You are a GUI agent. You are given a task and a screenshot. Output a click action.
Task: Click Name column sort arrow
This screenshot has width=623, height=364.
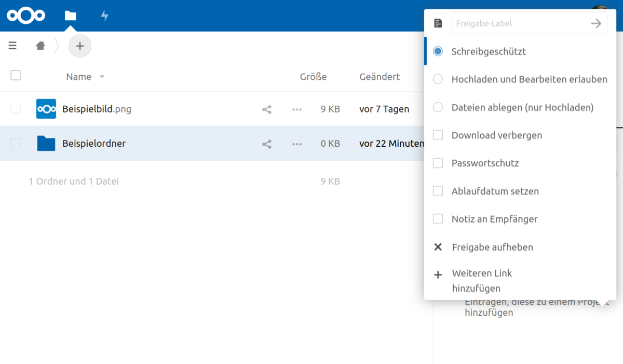pos(102,77)
